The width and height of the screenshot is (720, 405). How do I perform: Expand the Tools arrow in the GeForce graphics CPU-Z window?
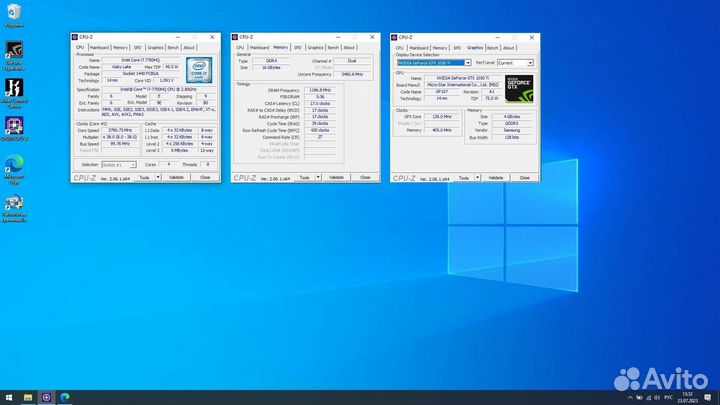point(478,178)
